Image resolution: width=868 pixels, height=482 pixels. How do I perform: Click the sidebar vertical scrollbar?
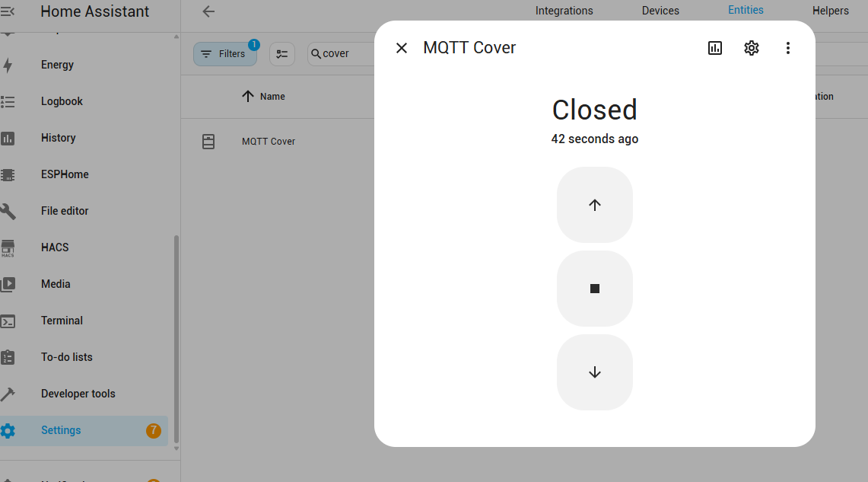(x=176, y=335)
